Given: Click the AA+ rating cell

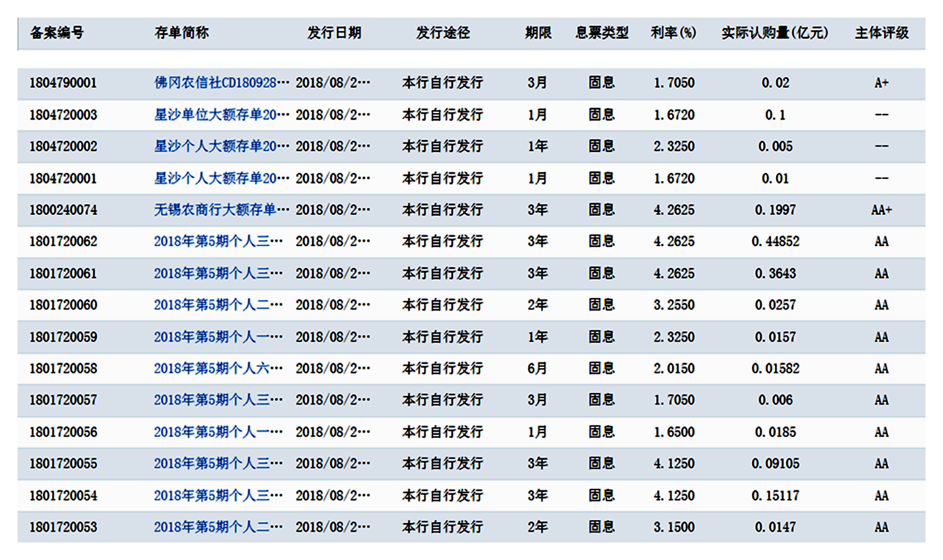Looking at the screenshot, I should click(x=882, y=210).
